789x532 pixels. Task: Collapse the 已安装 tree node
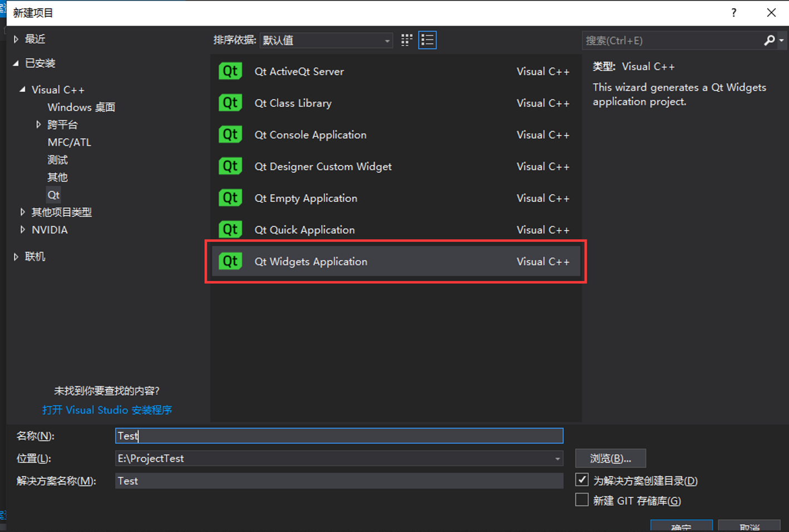pyautogui.click(x=16, y=63)
